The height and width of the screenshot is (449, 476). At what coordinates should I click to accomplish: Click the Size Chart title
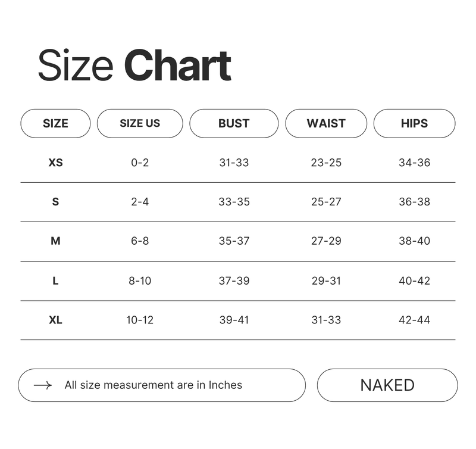(x=134, y=66)
